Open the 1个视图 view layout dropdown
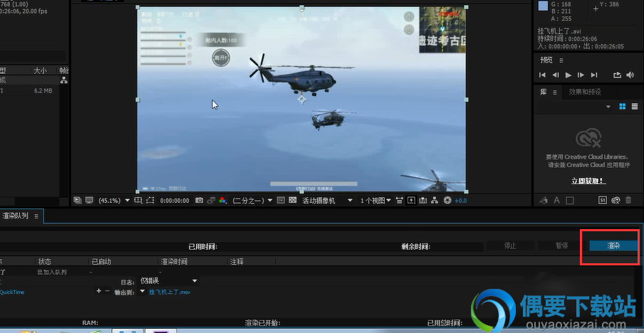 point(375,201)
